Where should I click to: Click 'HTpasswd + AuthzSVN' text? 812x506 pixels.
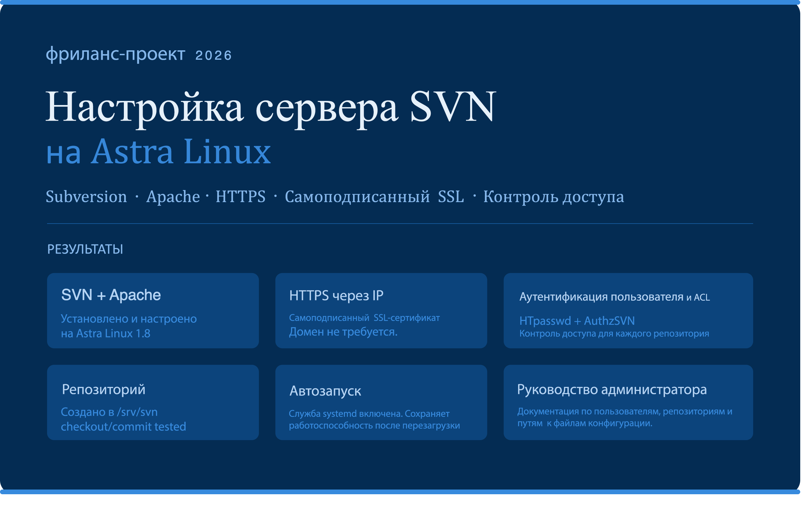pos(577,321)
